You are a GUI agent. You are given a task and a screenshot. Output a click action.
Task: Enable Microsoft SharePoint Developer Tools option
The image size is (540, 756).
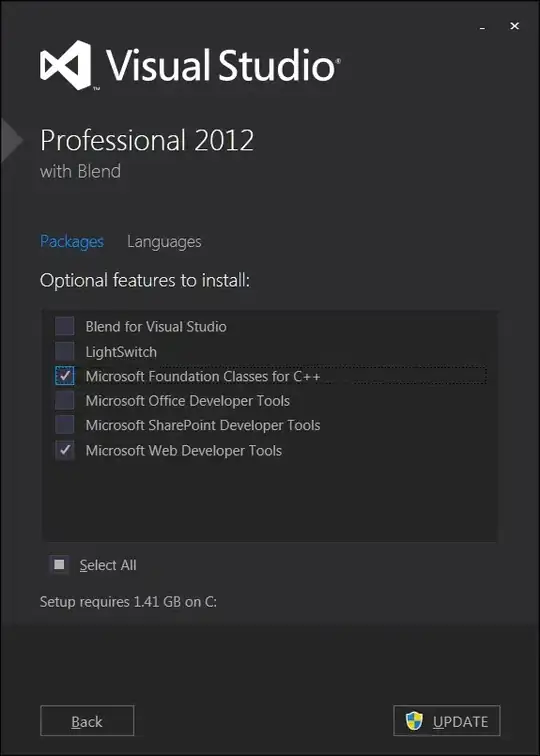(x=64, y=425)
